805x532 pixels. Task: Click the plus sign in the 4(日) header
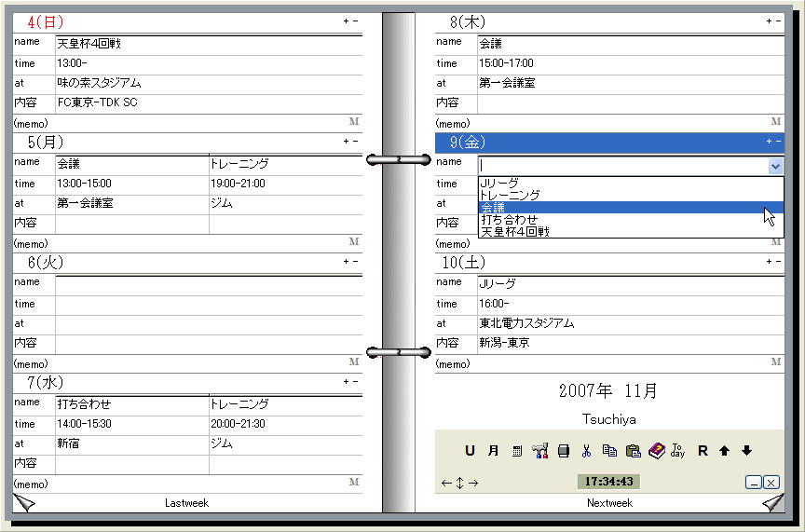pos(346,21)
